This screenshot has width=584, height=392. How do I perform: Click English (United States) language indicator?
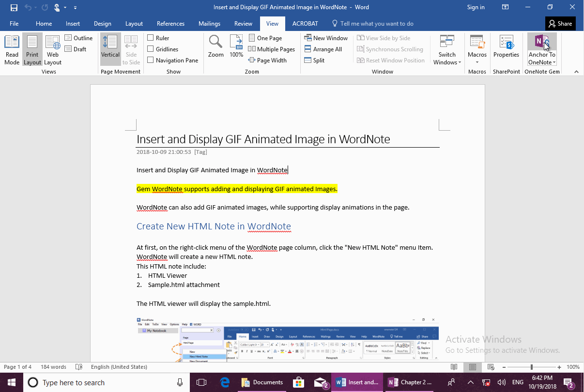point(119,367)
